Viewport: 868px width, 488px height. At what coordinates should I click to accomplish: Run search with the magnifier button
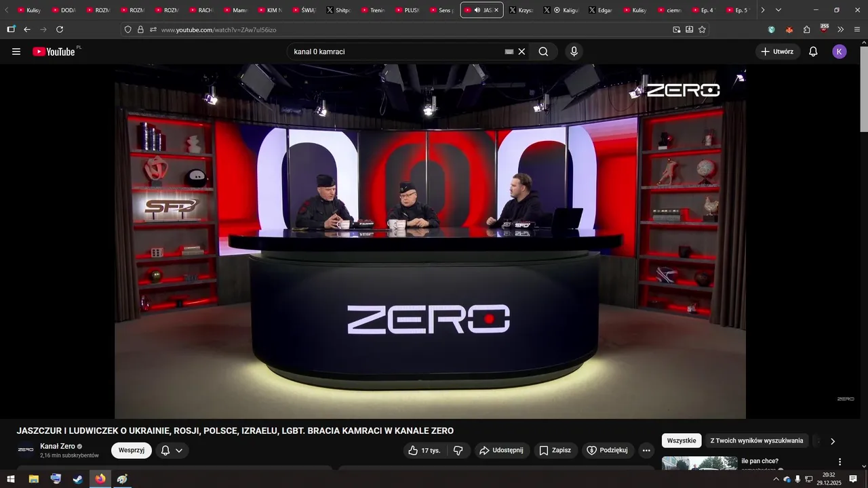[x=543, y=52]
